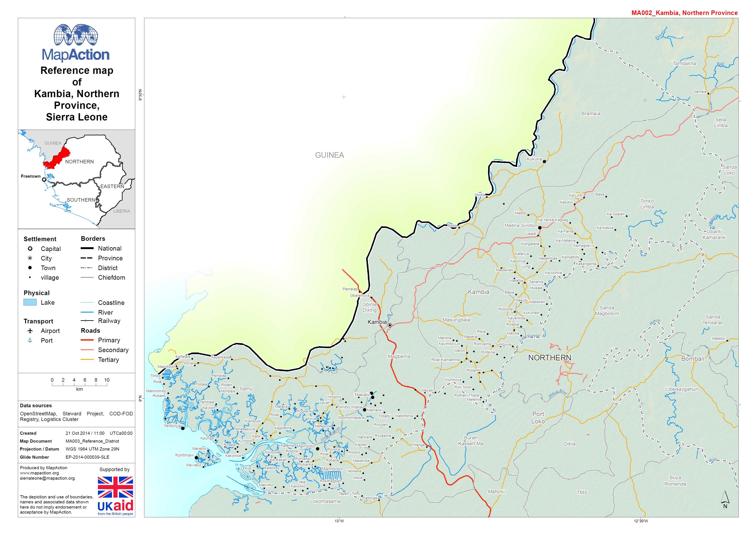The height and width of the screenshot is (535, 756).
Task: Click the 12°30'W longitude label
Action: click(641, 521)
